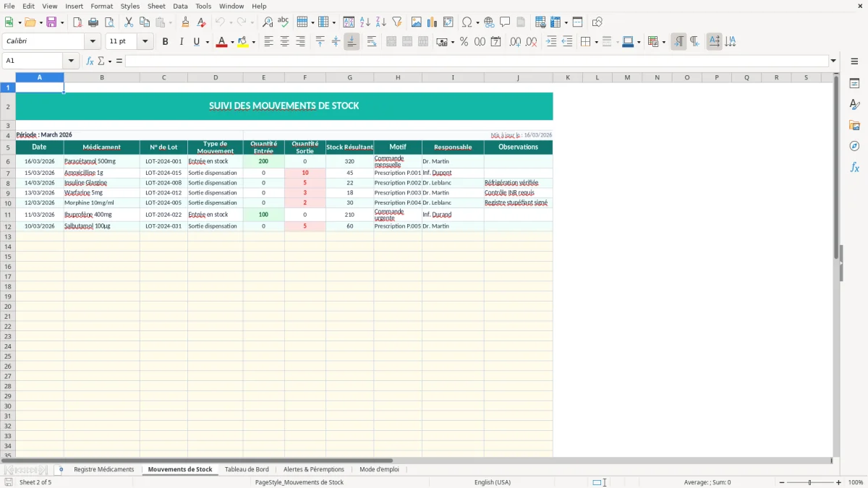Click the Clone Formatting paintbrush icon
This screenshot has height=488, width=868.
tap(186, 22)
